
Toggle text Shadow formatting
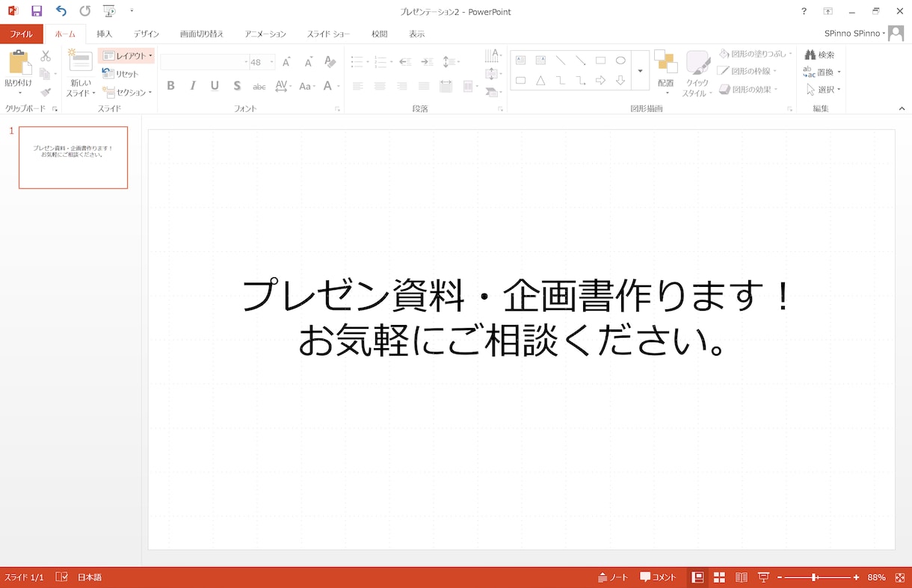(x=237, y=86)
